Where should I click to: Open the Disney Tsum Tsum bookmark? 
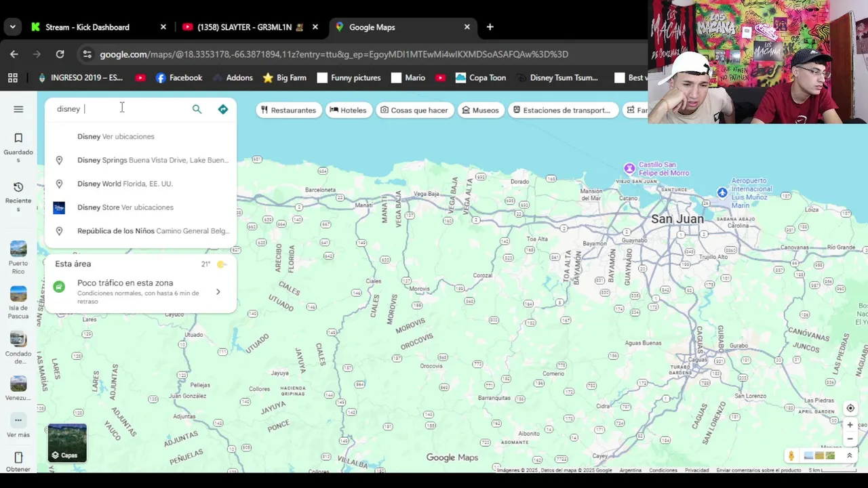pyautogui.click(x=557, y=78)
